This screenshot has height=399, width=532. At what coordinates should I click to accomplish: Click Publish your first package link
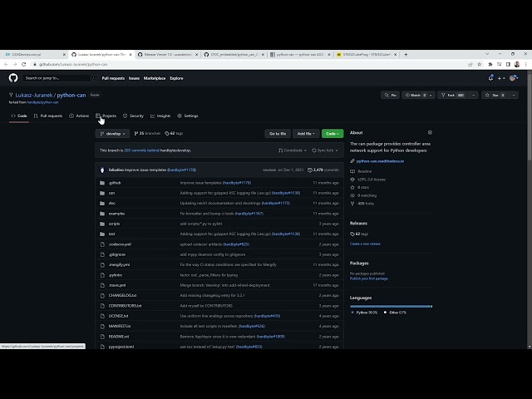(369, 278)
